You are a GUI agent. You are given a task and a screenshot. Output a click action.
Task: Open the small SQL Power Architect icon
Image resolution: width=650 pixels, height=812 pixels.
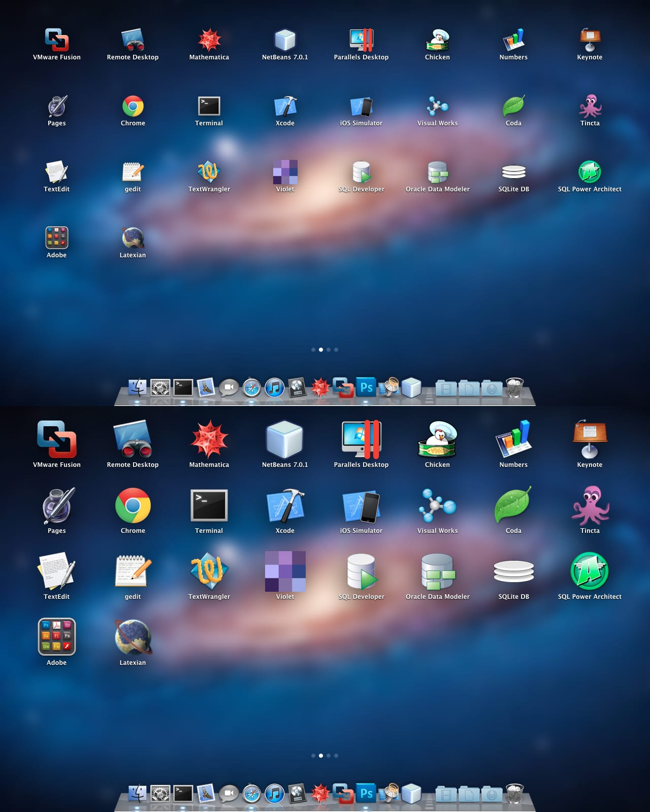point(590,172)
